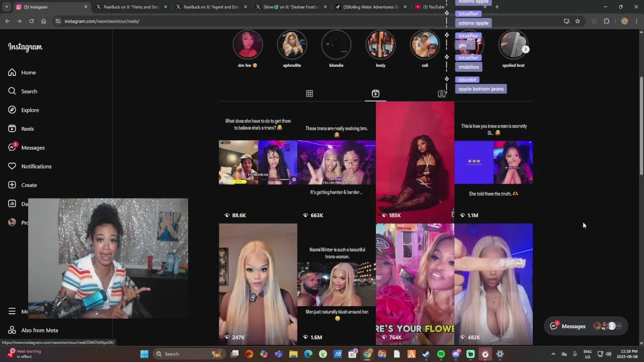Open a new browser tab
This screenshot has height=362, width=644.
pos(497,7)
